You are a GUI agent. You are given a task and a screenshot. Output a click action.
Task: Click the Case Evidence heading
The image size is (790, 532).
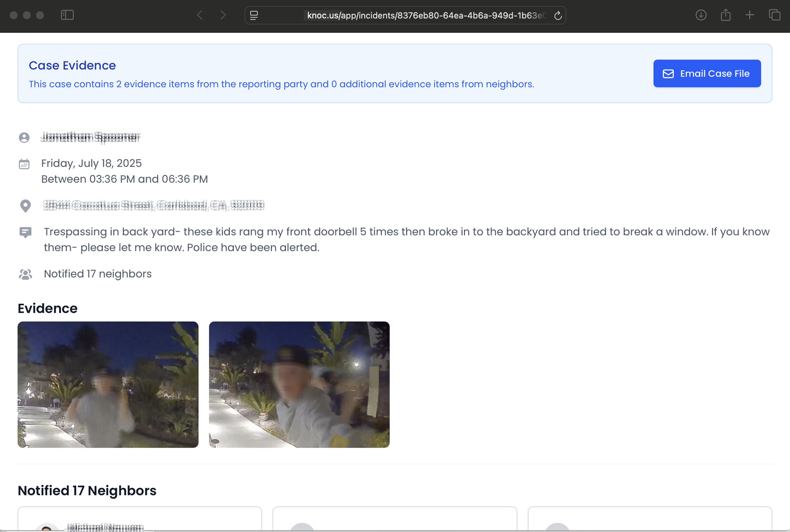point(72,65)
